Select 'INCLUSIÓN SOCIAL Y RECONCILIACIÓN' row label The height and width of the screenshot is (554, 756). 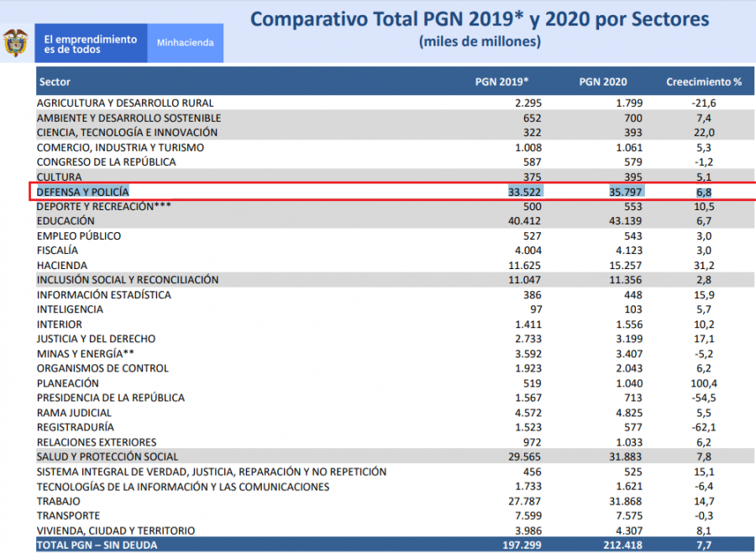[x=128, y=280]
